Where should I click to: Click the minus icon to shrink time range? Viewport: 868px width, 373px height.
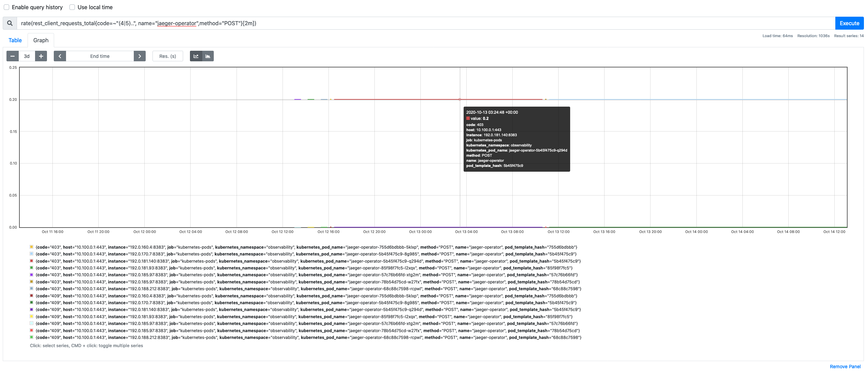[13, 56]
